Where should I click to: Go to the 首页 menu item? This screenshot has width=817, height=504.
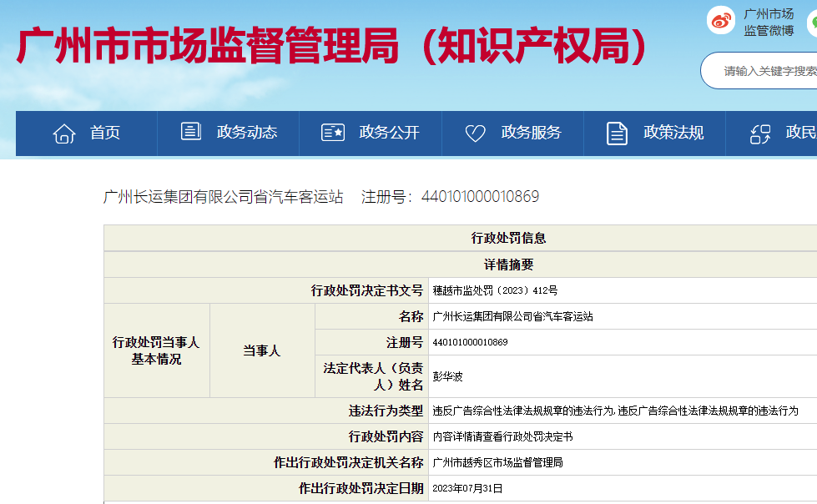pyautogui.click(x=105, y=133)
